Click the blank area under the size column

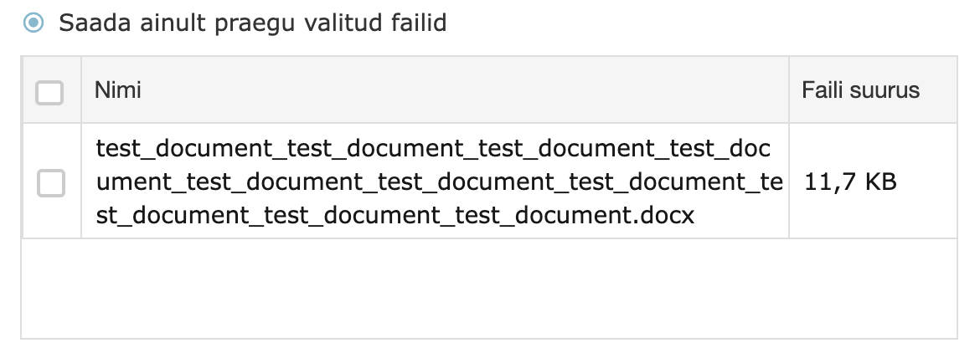tap(871, 289)
